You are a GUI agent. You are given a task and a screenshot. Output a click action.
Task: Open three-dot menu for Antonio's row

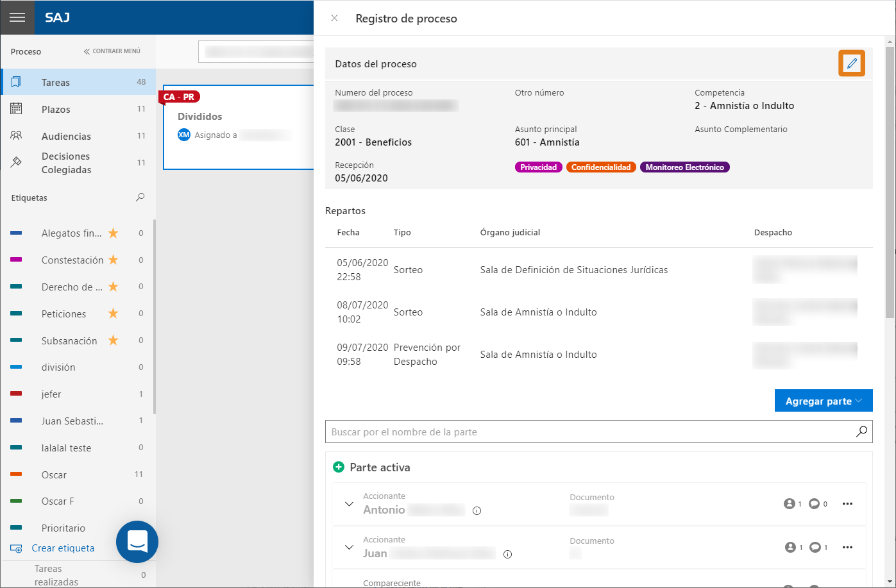(x=847, y=504)
